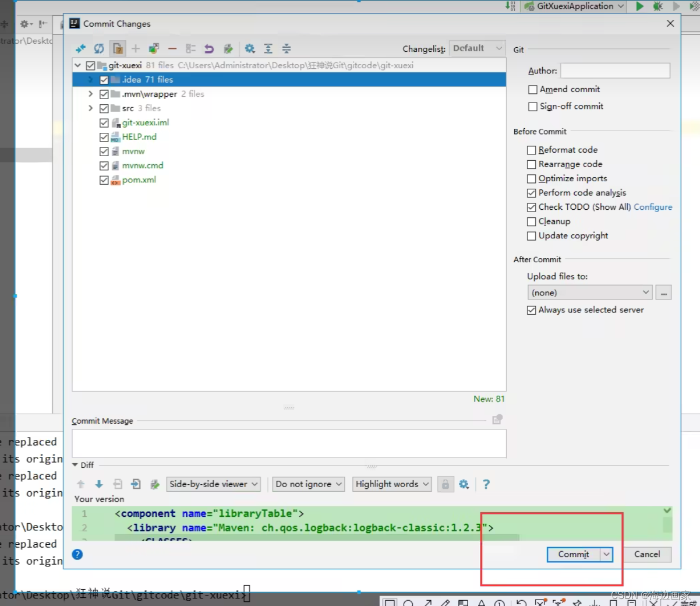This screenshot has height=606, width=700.
Task: Click the revert (undo arrow) icon
Action: (x=209, y=48)
